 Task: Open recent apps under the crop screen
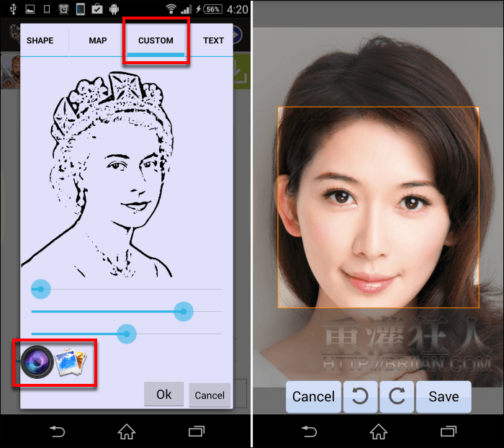pyautogui.click(x=449, y=431)
